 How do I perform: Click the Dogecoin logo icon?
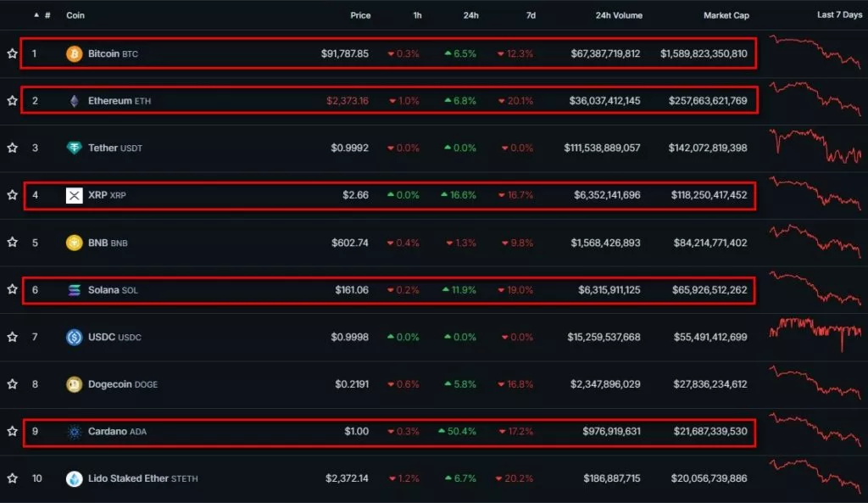tap(75, 384)
